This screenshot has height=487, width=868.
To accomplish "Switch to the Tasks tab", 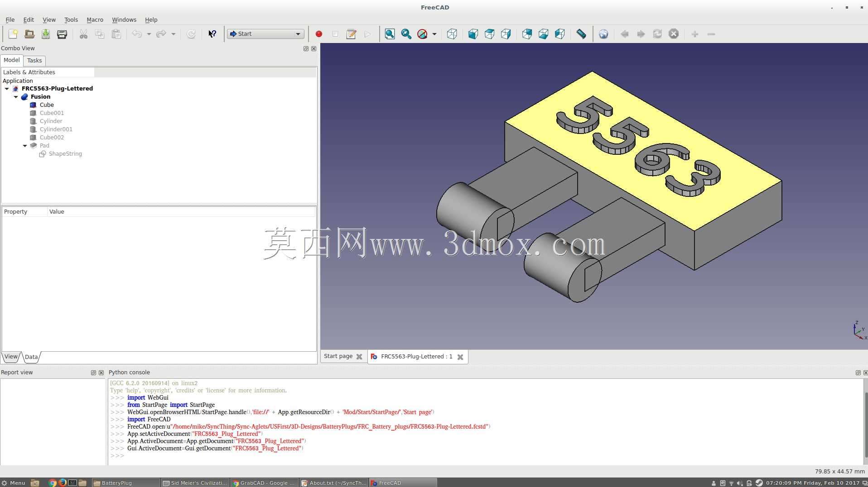I will click(x=34, y=61).
